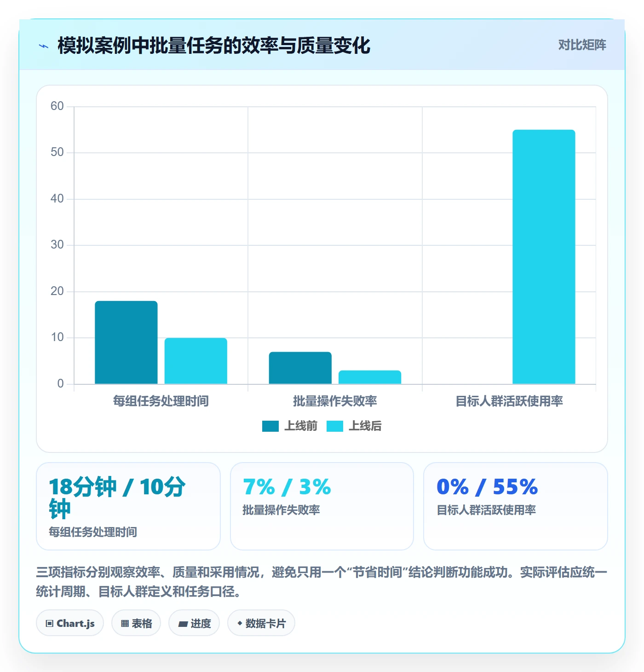Select the 数据卡片 tag
644x672 pixels.
point(261,623)
